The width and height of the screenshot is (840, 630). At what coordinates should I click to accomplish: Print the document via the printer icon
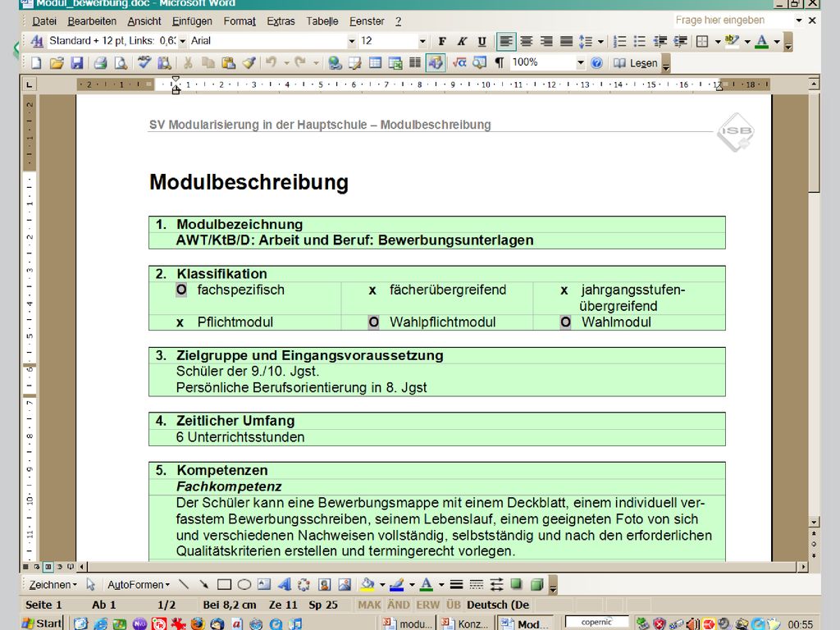100,63
